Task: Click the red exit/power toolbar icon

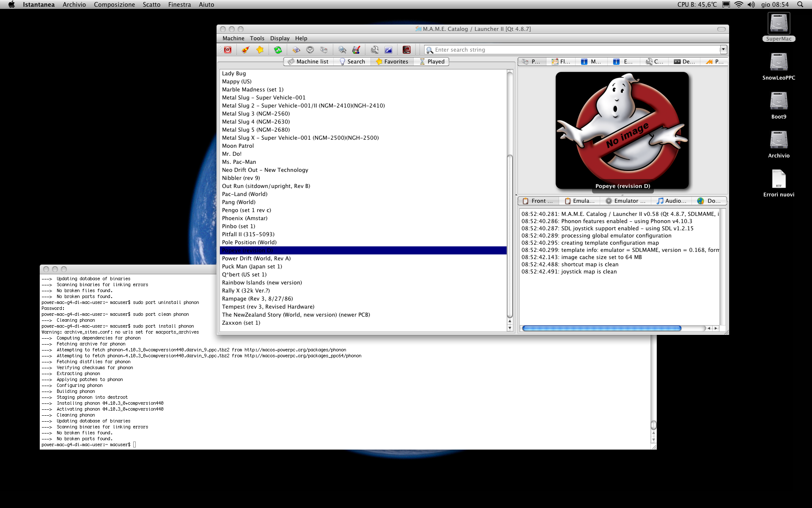Action: pos(228,50)
